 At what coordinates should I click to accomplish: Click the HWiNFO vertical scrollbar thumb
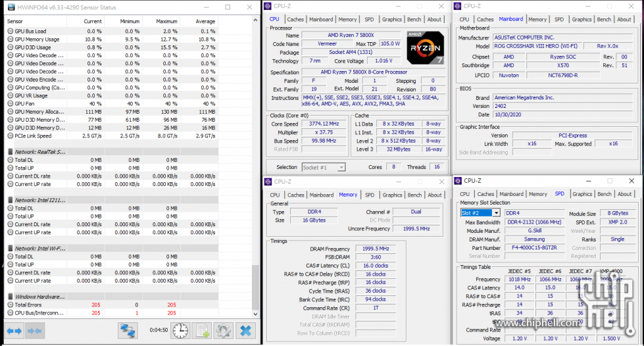(255, 287)
